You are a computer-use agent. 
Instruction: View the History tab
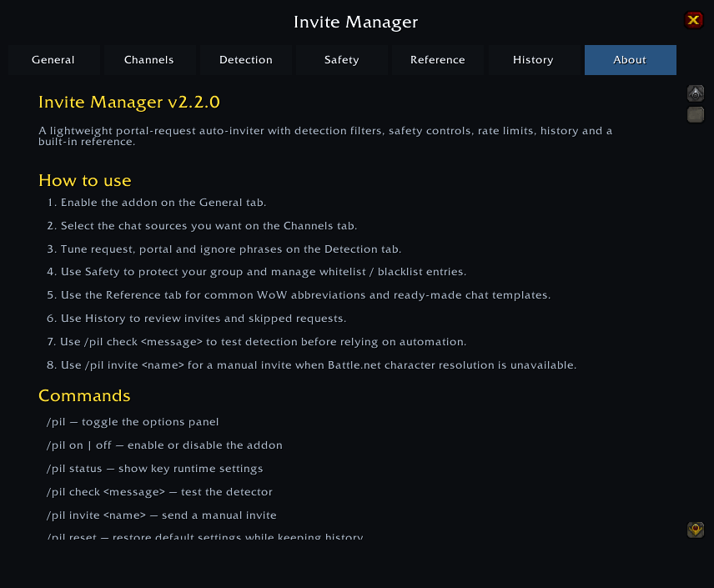pyautogui.click(x=534, y=60)
